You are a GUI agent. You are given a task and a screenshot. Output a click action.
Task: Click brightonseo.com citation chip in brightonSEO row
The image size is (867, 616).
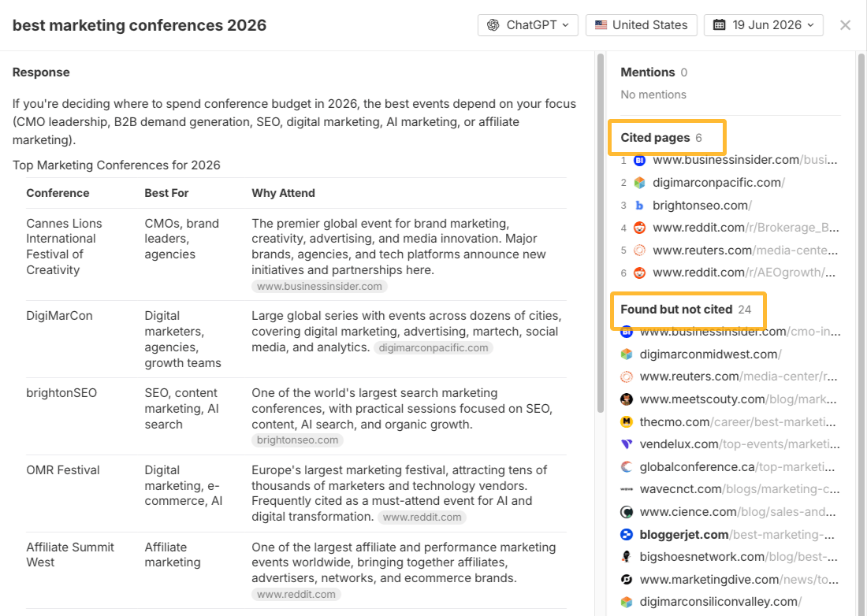point(297,440)
